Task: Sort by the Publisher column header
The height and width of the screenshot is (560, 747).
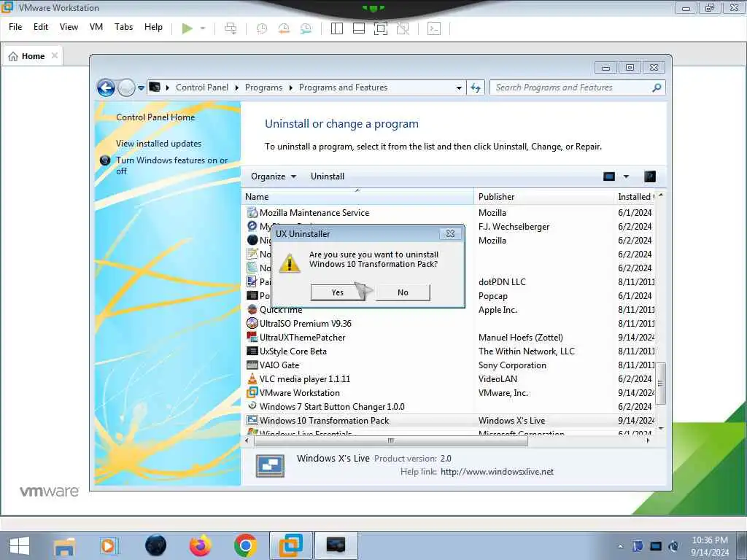Action: pyautogui.click(x=543, y=197)
